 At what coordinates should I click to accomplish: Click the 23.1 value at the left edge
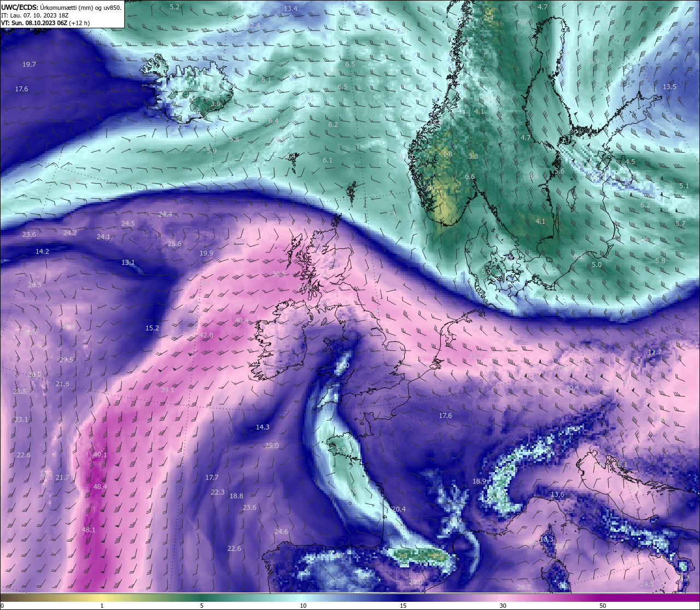[21, 420]
